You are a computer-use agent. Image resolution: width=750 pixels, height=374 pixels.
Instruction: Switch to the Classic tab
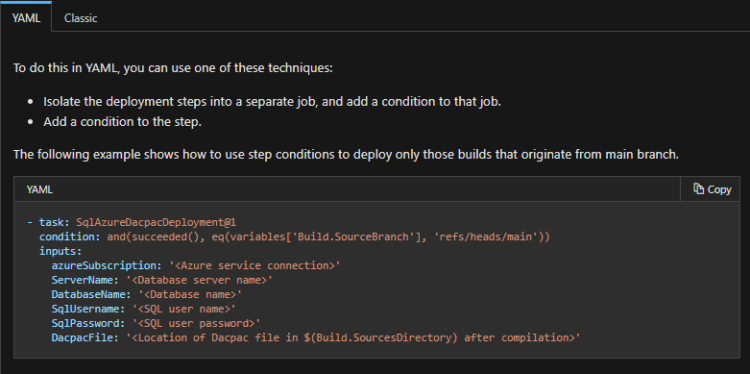point(80,18)
